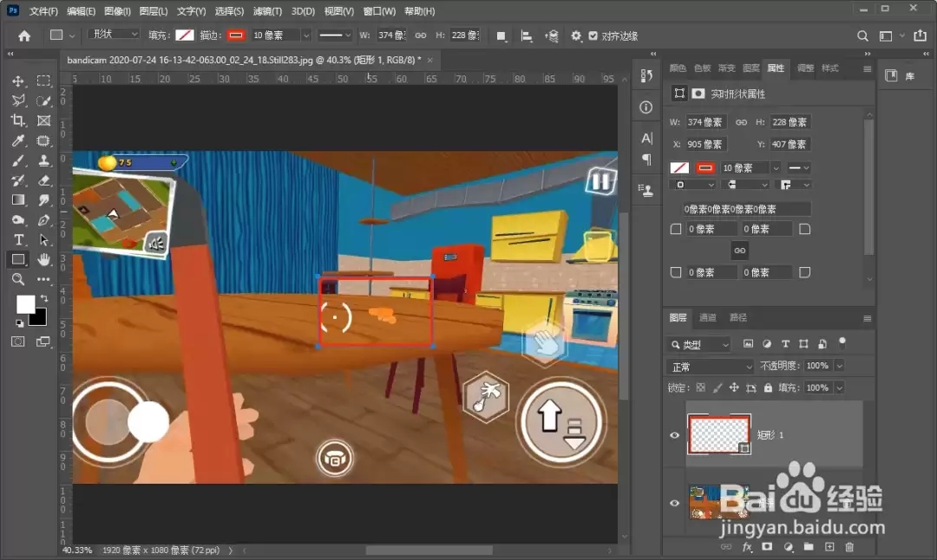Add a layer style with fx
This screenshot has width=937, height=560.
tap(747, 547)
